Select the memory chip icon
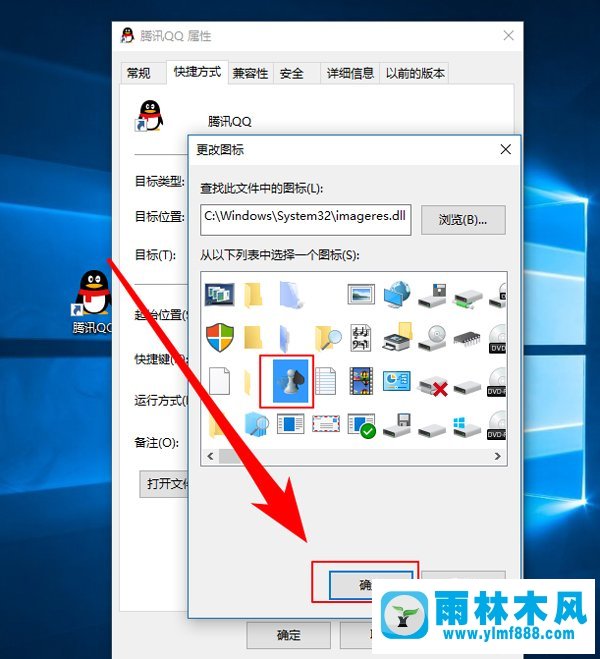This screenshot has width=600, height=659. point(468,339)
